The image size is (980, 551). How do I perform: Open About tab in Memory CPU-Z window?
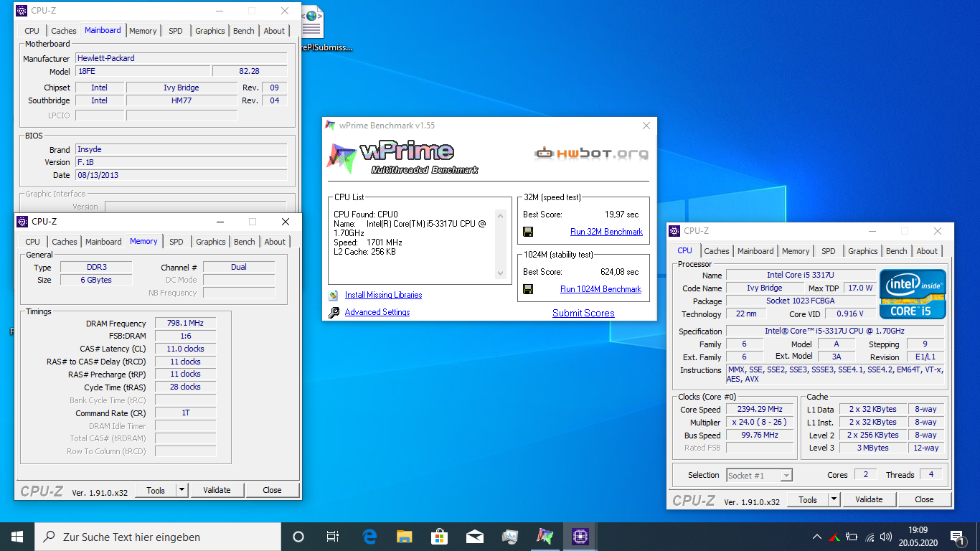(x=275, y=242)
